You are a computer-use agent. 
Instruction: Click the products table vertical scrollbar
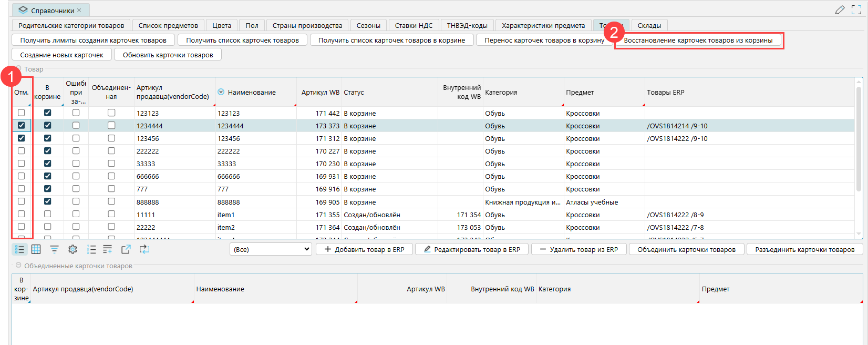click(859, 158)
